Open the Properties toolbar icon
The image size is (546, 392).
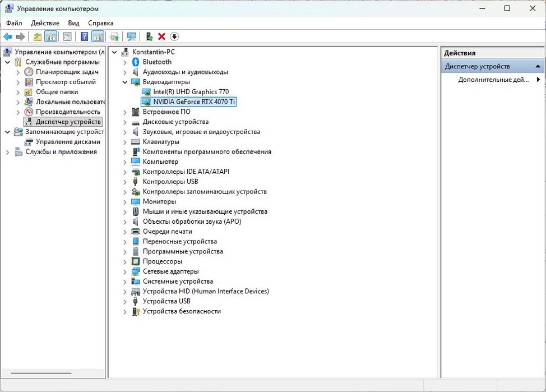coord(67,36)
